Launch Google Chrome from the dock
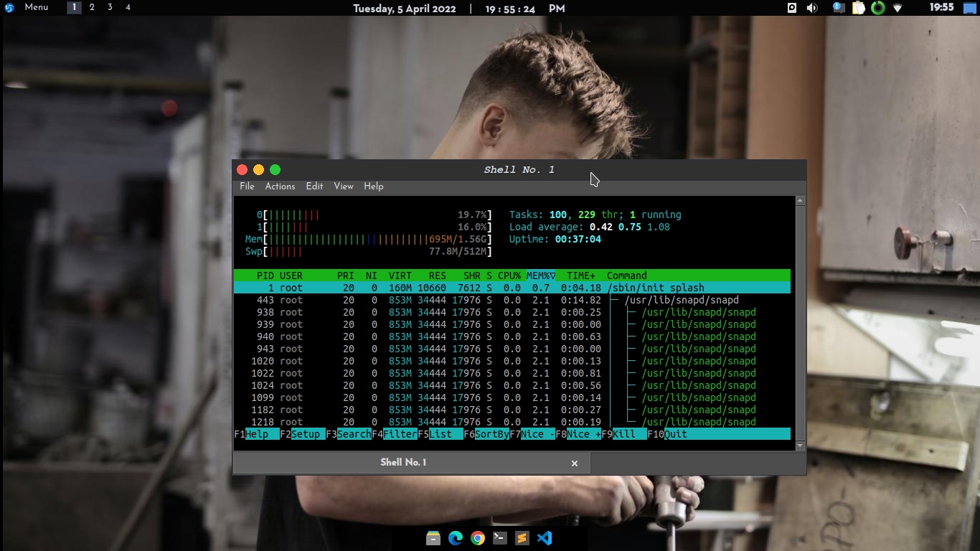 pyautogui.click(x=478, y=538)
